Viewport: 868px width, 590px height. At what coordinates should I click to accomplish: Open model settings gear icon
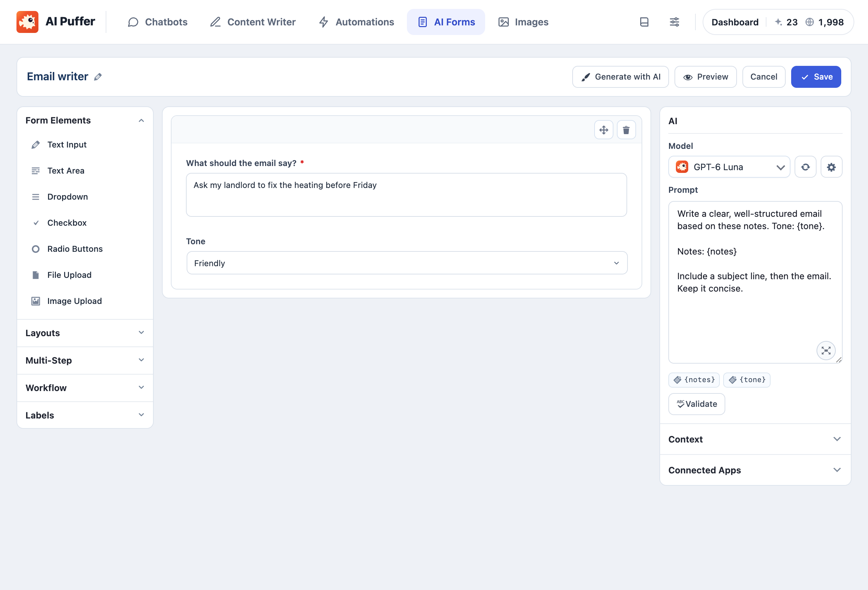coord(831,167)
